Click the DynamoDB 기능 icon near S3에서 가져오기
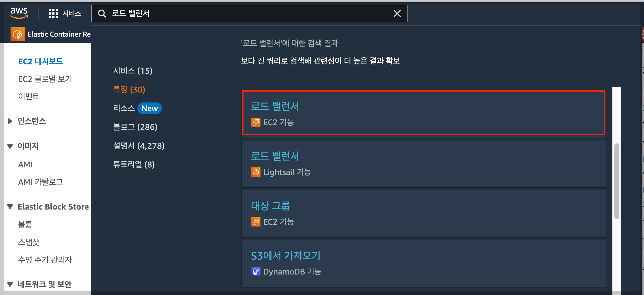This screenshot has width=644, height=295. 256,271
